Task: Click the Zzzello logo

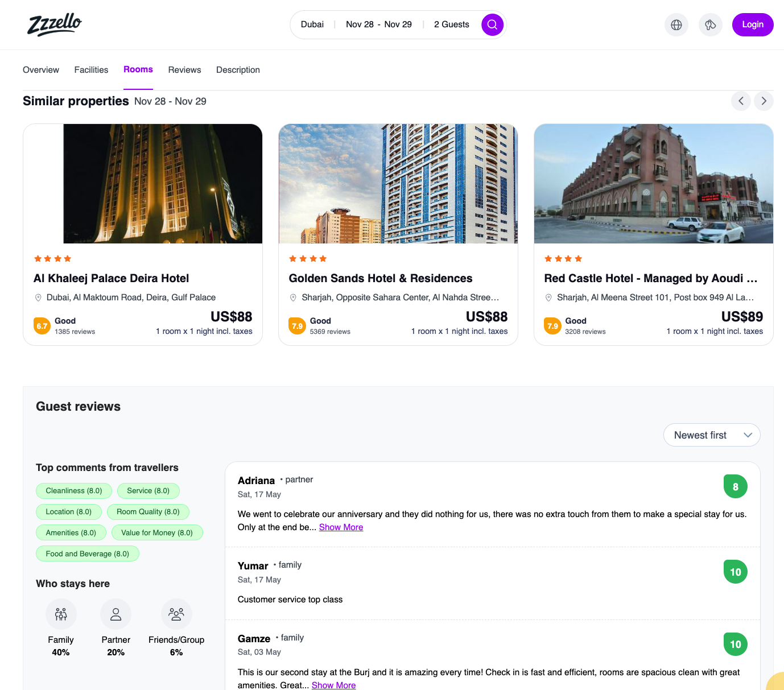Action: 55,24
